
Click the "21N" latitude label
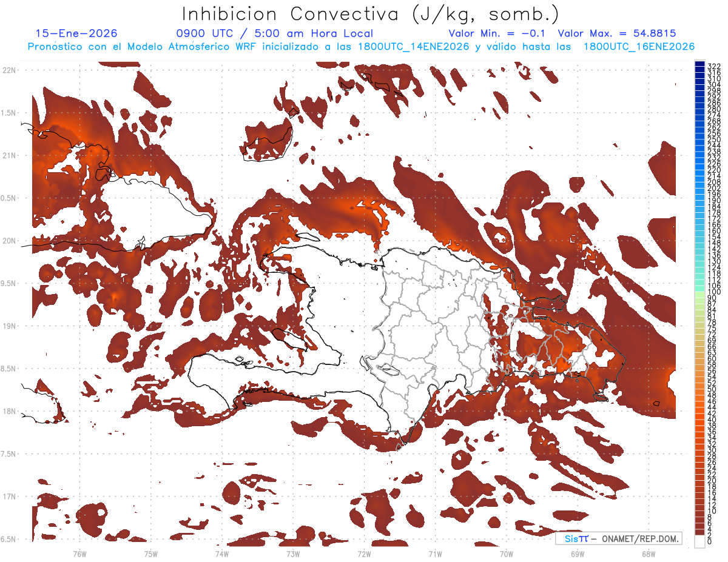coord(8,155)
